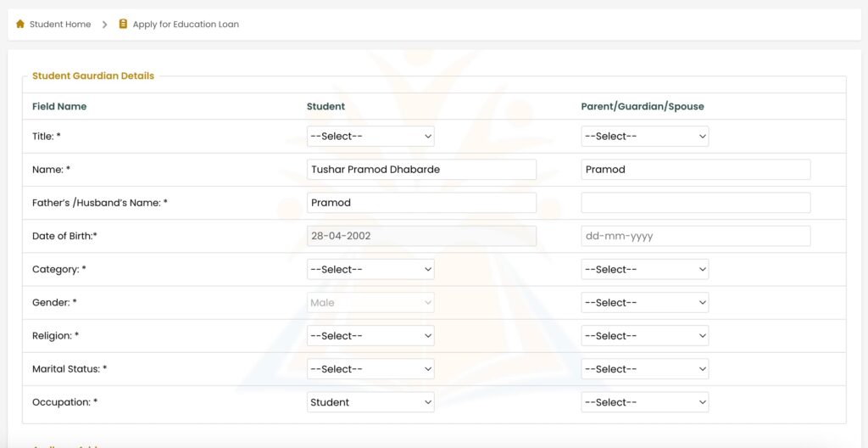This screenshot has height=448, width=868.
Task: Click the breadcrumb chevron separator arrow
Action: click(104, 25)
